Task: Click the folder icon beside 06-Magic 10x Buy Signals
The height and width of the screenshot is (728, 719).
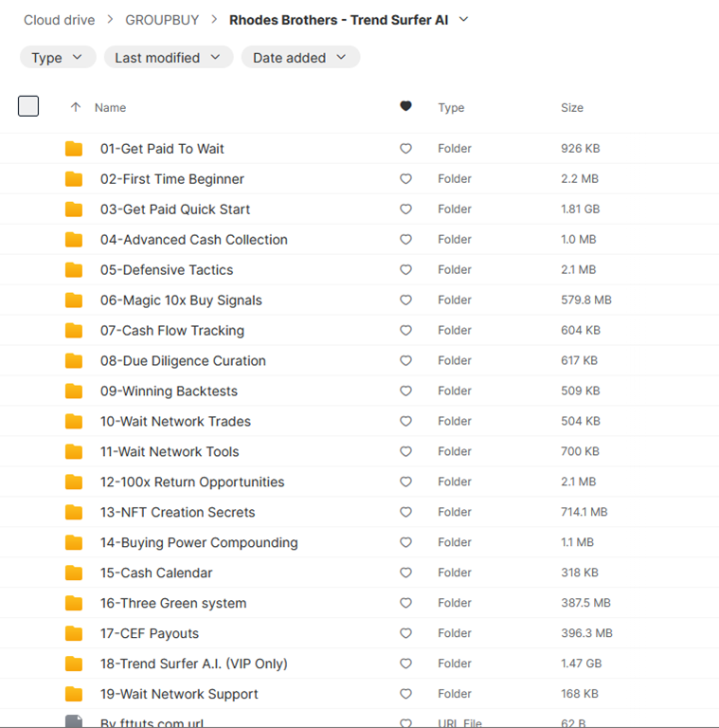Action: [74, 300]
